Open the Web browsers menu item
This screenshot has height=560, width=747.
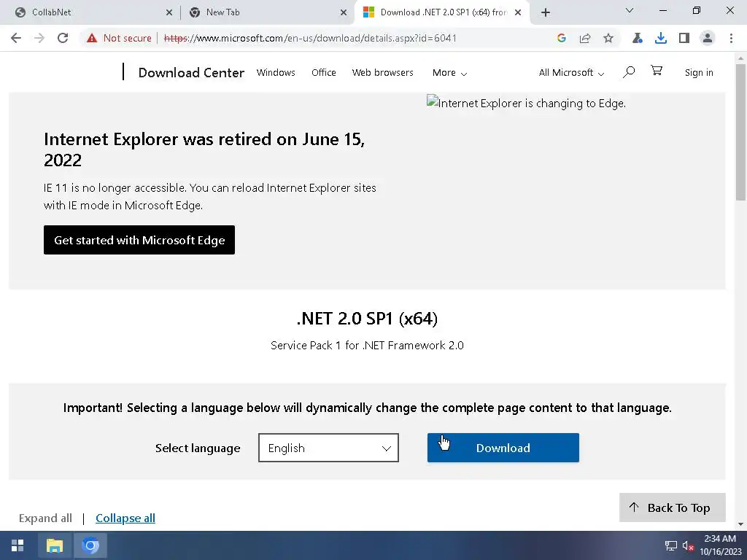382,73
